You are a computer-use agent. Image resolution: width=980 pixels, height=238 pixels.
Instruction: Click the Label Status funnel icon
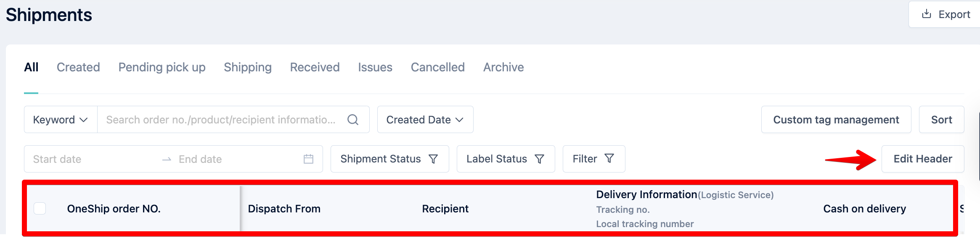[x=539, y=159]
